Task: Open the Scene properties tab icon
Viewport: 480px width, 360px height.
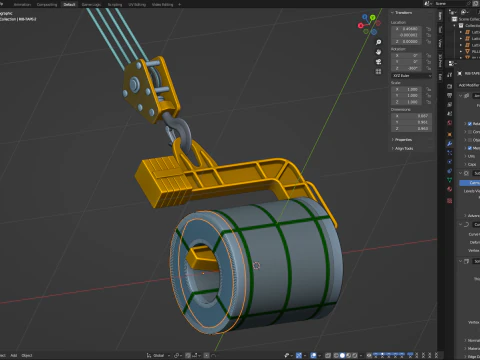Action: point(450,114)
